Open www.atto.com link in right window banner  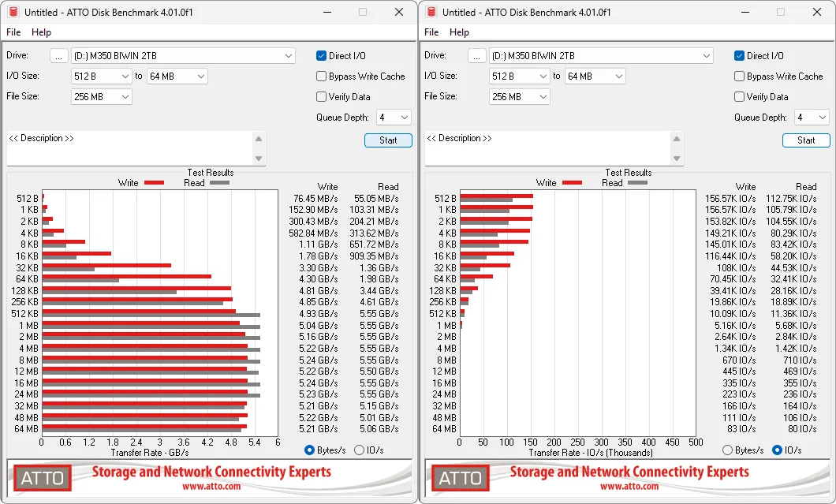click(x=629, y=487)
